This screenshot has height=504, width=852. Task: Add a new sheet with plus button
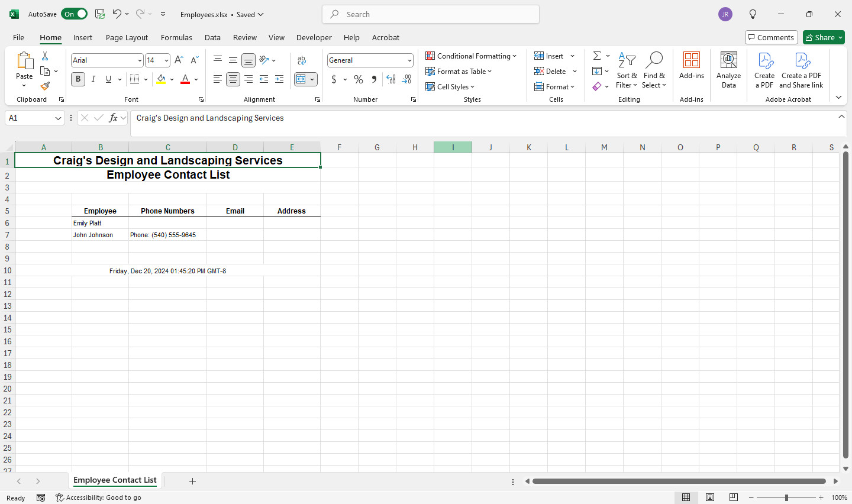pos(192,481)
